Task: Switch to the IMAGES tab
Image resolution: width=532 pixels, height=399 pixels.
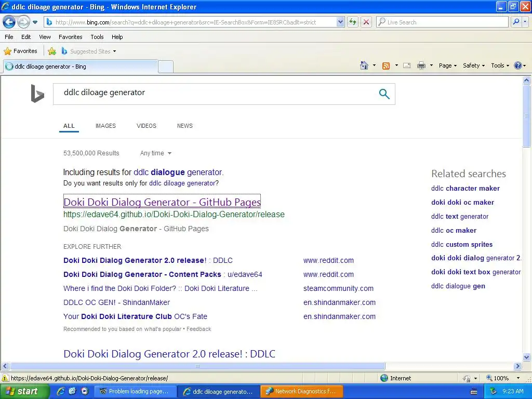Action: coord(105,126)
